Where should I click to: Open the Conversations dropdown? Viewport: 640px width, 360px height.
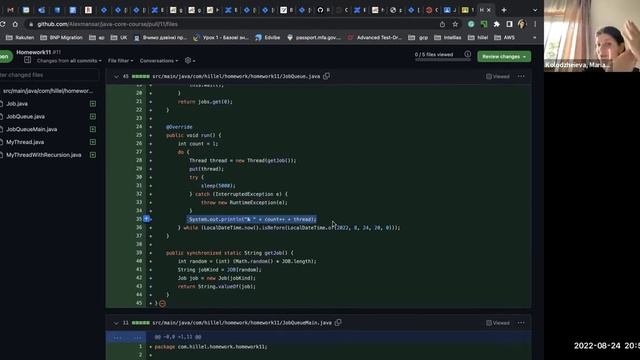[159, 61]
